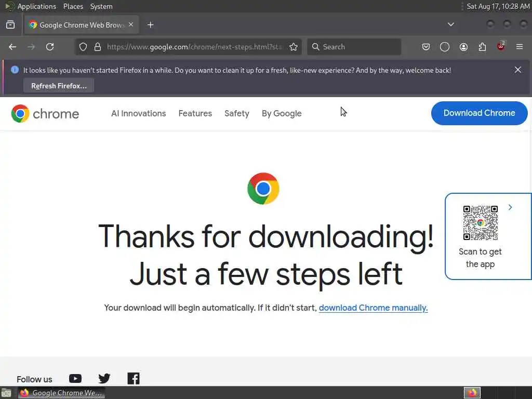Screen dimensions: 532x399
Task: Focus the Firefox Search field
Action: tap(354, 47)
